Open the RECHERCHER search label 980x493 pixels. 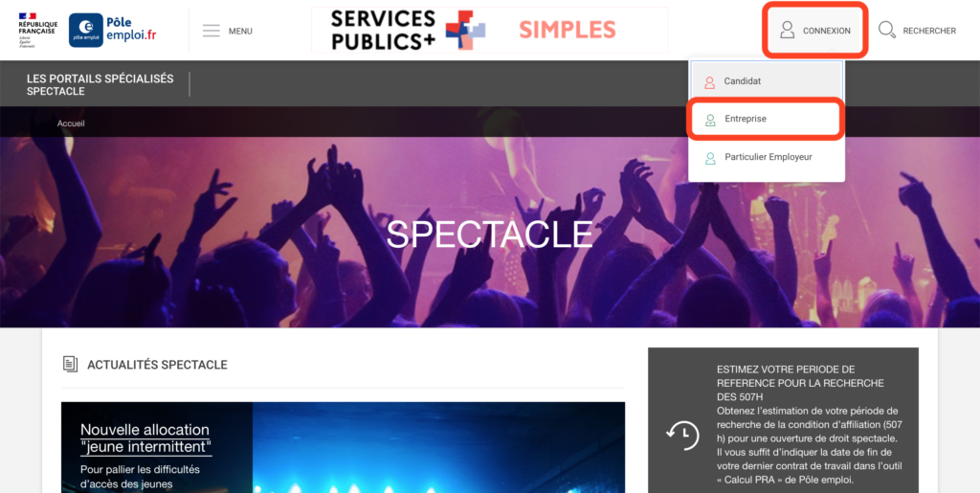coord(929,31)
